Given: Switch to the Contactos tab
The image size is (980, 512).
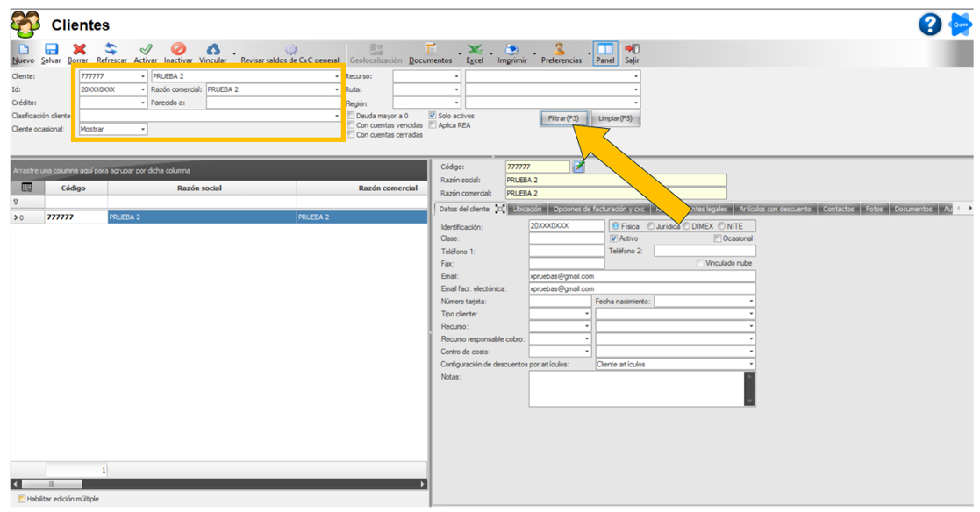Looking at the screenshot, I should point(838,209).
